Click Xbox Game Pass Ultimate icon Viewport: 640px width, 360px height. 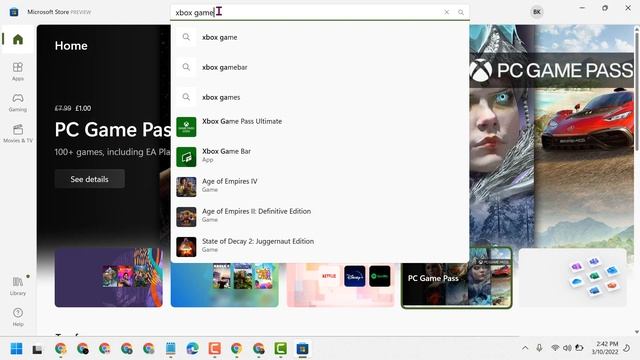tap(186, 127)
